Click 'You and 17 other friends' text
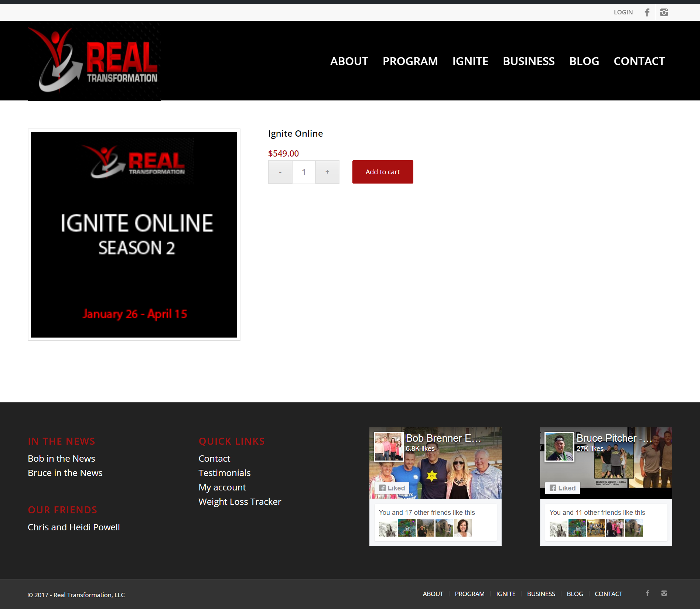700x609 pixels. click(x=427, y=513)
